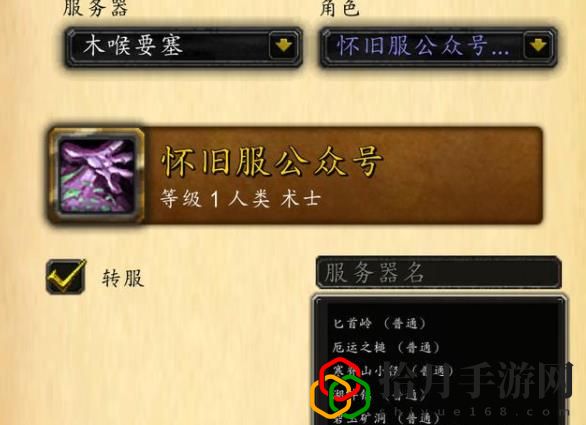Choose 碧玉矿洞 (普通) server entry
This screenshot has width=586, height=425.
386,418
